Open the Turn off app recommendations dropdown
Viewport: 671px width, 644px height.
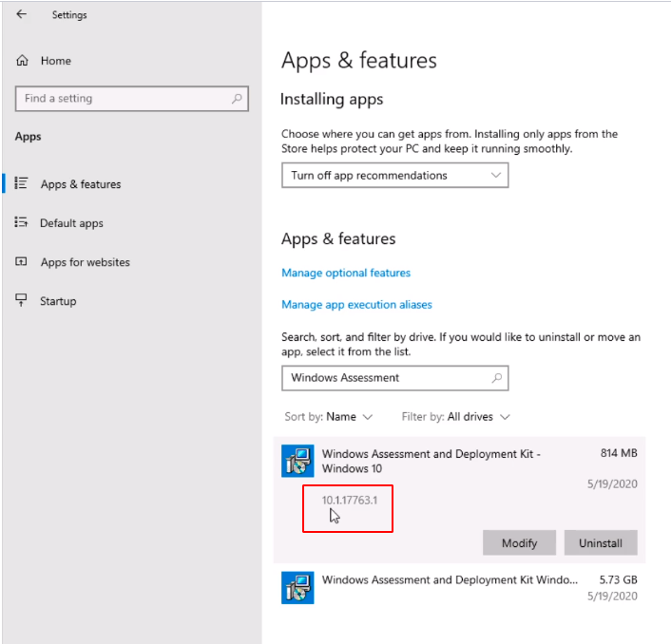pyautogui.click(x=394, y=176)
